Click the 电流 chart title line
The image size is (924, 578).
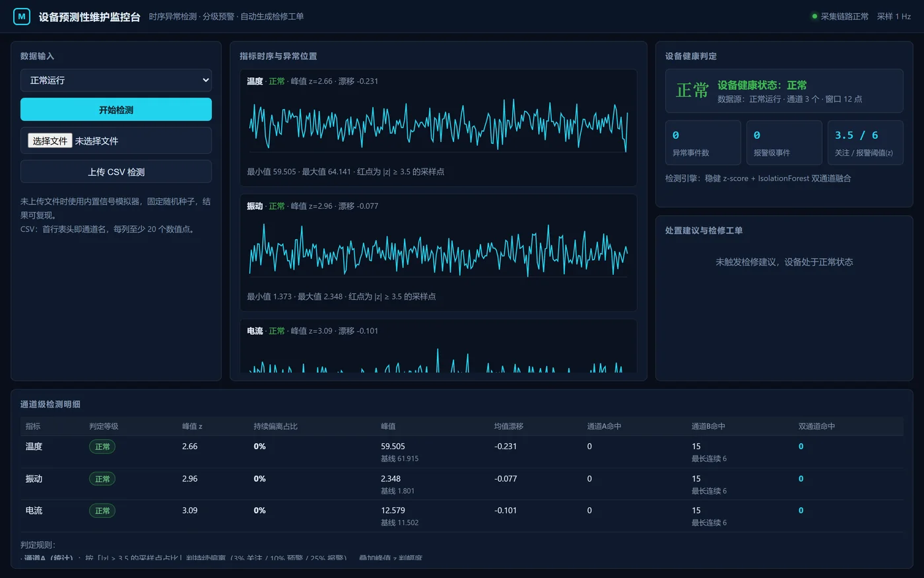tap(313, 331)
